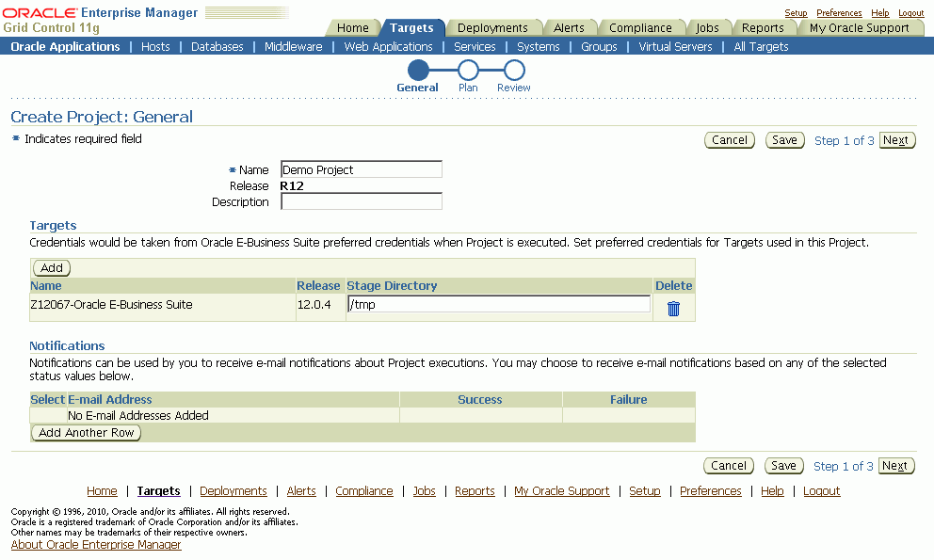Click the footer Compliance link

pyautogui.click(x=364, y=491)
